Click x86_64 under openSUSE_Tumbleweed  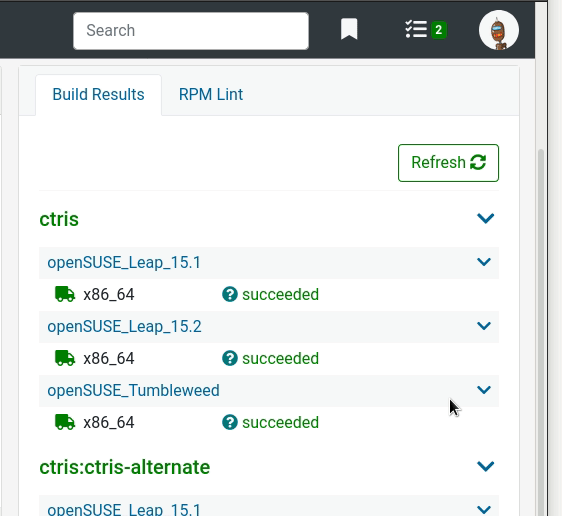[x=109, y=422]
